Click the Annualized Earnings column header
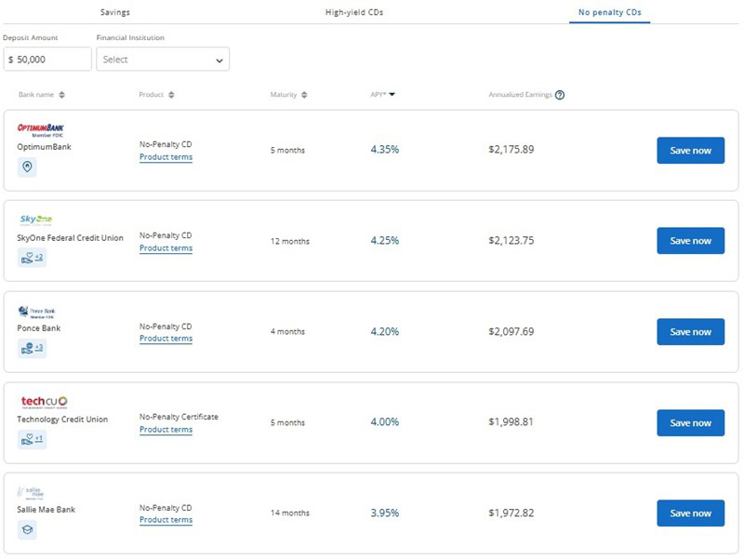 [x=521, y=95]
